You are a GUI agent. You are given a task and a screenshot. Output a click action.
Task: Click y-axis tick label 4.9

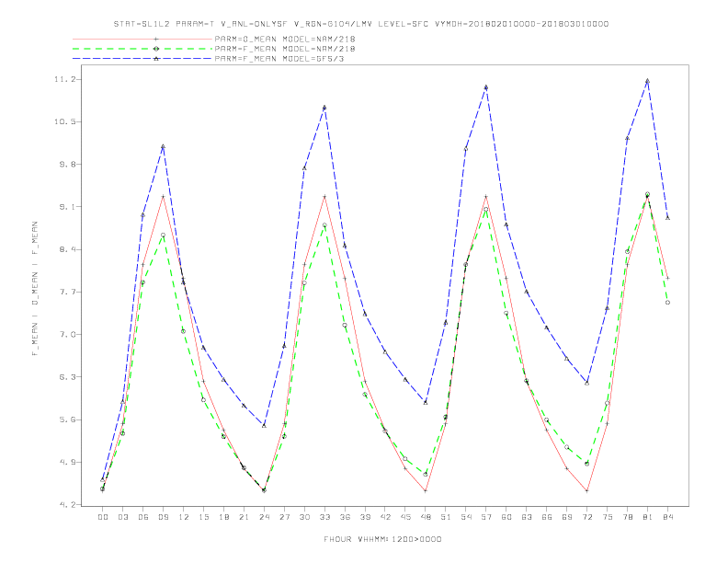tap(67, 462)
